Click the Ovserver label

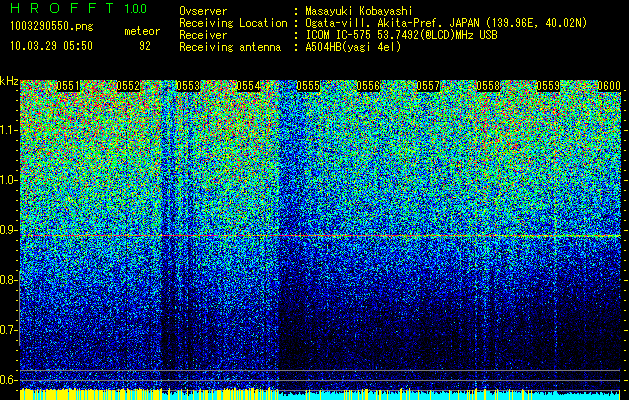(x=203, y=11)
